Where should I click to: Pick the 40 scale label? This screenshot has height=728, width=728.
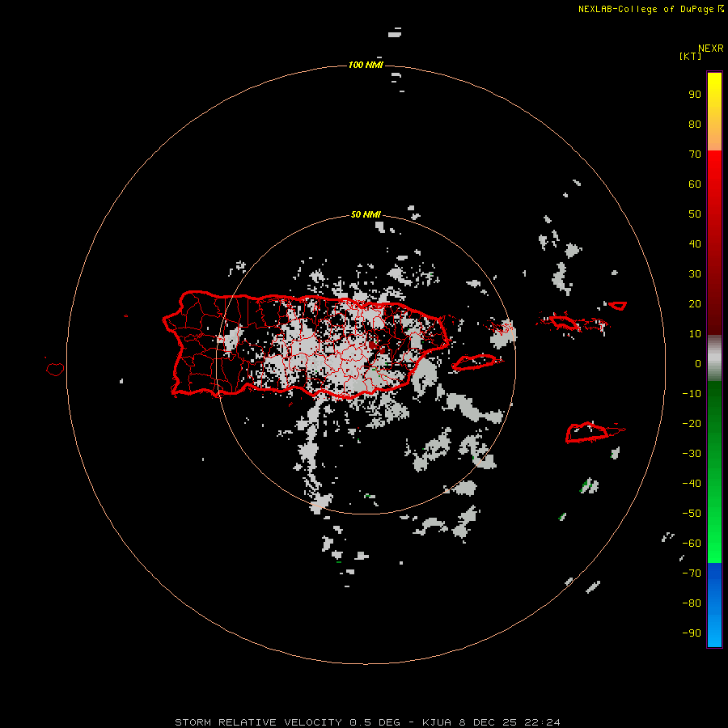pyautogui.click(x=695, y=244)
